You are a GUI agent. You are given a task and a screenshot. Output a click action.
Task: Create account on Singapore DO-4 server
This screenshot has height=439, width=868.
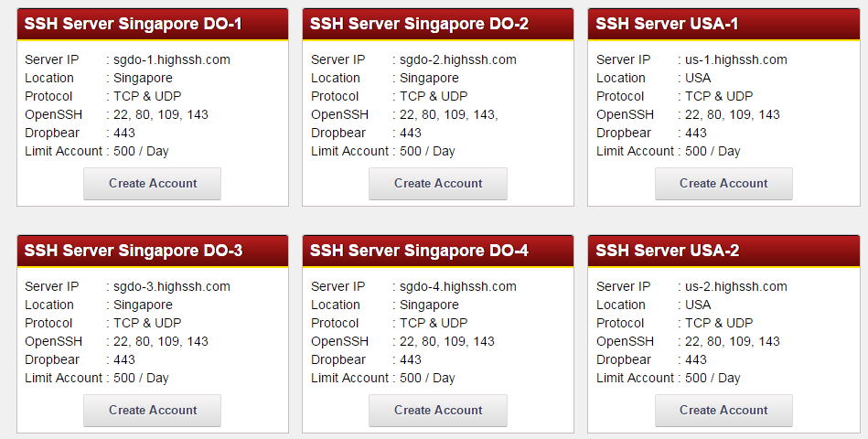point(438,411)
